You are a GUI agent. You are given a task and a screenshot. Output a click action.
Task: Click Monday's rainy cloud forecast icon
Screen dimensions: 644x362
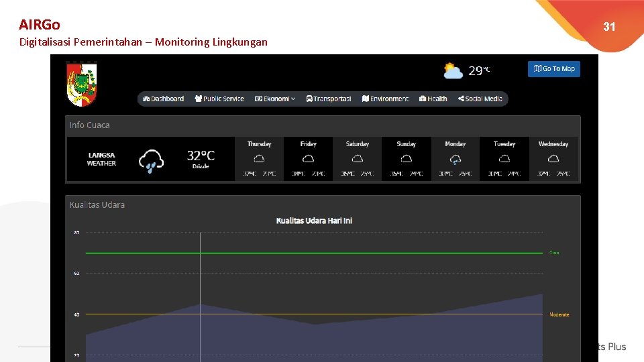click(x=455, y=160)
